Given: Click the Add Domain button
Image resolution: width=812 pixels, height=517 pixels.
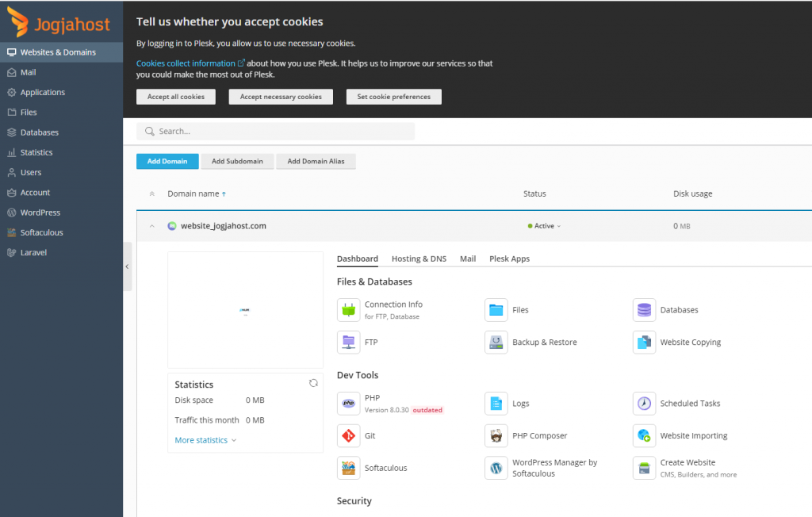Looking at the screenshot, I should pyautogui.click(x=167, y=161).
